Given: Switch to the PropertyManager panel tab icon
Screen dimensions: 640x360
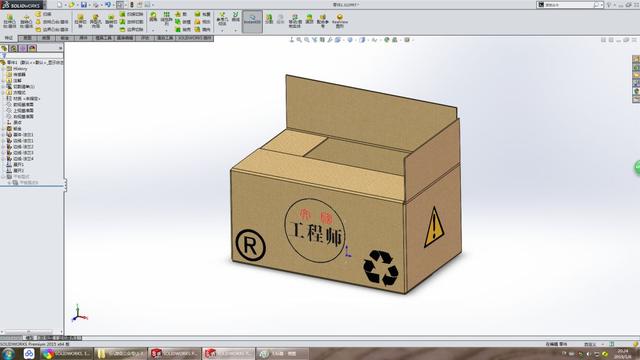Looking at the screenshot, I should click(x=13, y=48).
